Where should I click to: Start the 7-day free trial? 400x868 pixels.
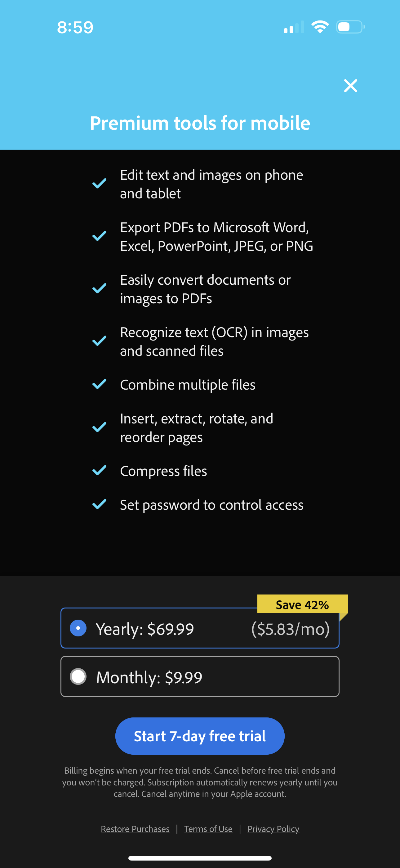click(200, 736)
